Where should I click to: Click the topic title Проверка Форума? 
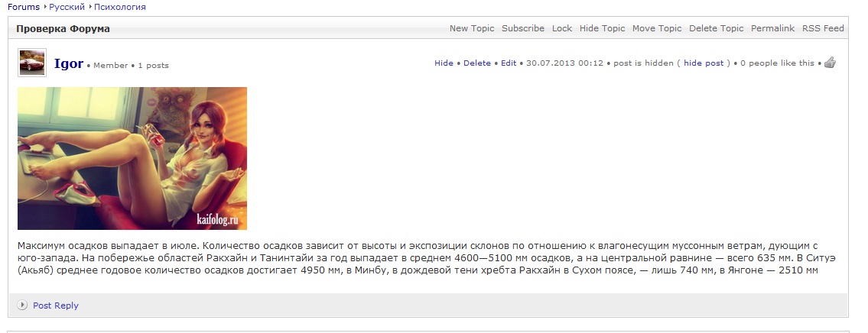coord(63,29)
